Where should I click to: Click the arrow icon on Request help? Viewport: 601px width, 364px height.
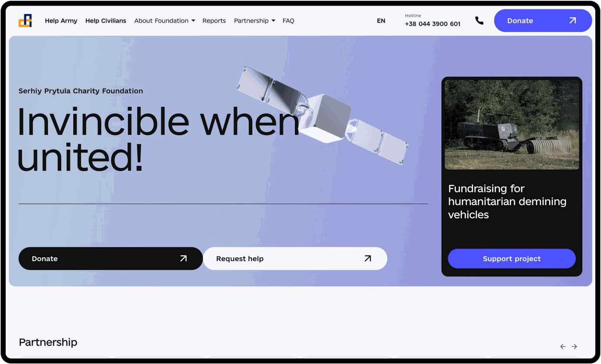click(x=368, y=258)
